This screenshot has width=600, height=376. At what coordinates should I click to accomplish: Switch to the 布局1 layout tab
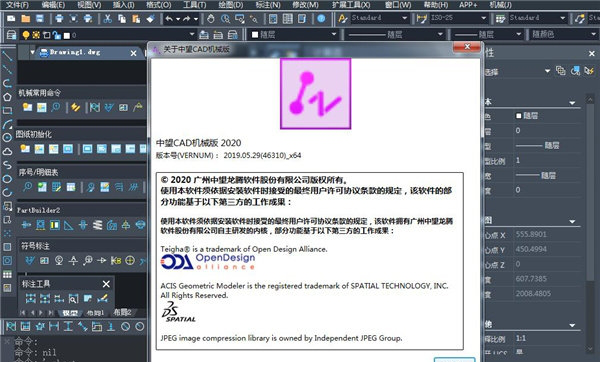point(95,313)
